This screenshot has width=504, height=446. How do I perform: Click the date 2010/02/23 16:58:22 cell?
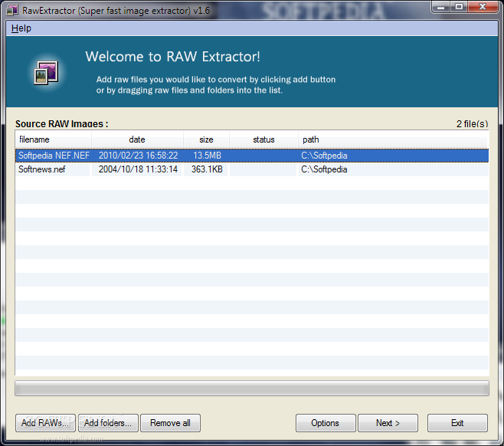click(x=138, y=156)
